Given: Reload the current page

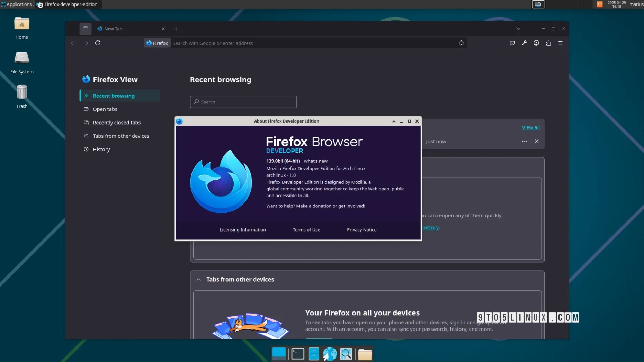Looking at the screenshot, I should point(98,43).
